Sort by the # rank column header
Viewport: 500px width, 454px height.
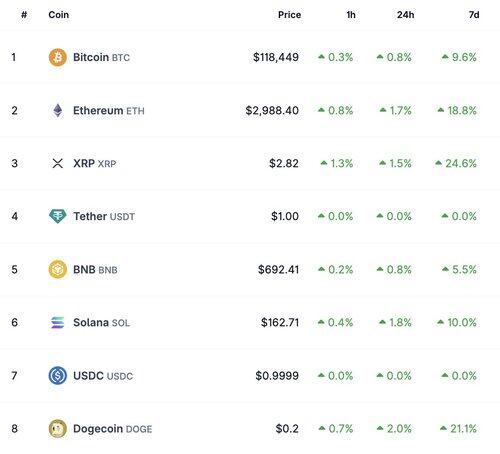[x=24, y=15]
